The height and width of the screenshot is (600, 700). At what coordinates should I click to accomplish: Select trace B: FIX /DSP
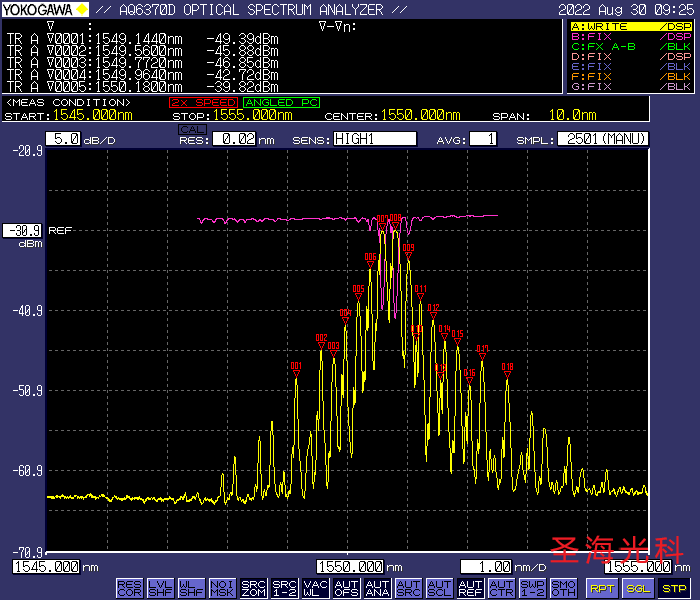pos(631,37)
